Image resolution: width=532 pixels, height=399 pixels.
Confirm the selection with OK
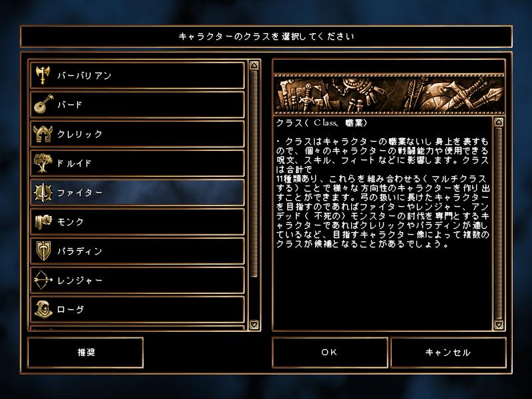pyautogui.click(x=330, y=352)
